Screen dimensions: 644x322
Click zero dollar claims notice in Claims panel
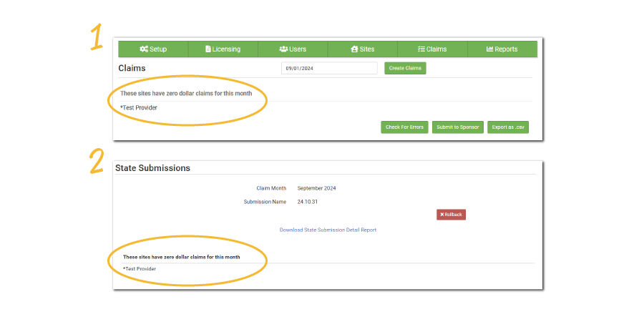point(186,94)
